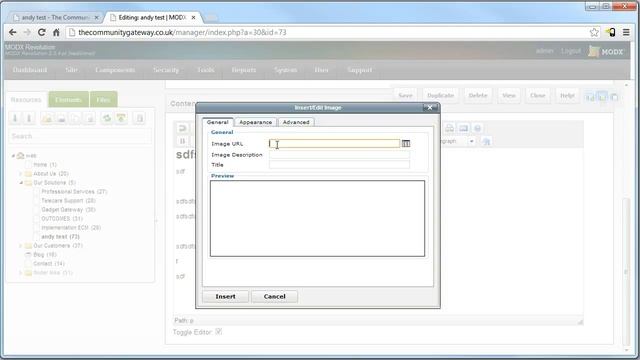Screen dimensions: 640x360
Task: Bookmark the page with the star icon
Action: (x=594, y=32)
